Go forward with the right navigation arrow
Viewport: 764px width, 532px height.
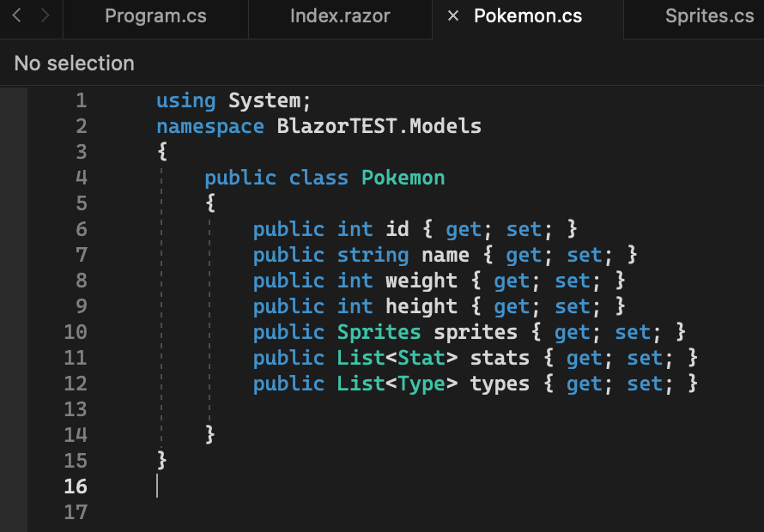[45, 16]
